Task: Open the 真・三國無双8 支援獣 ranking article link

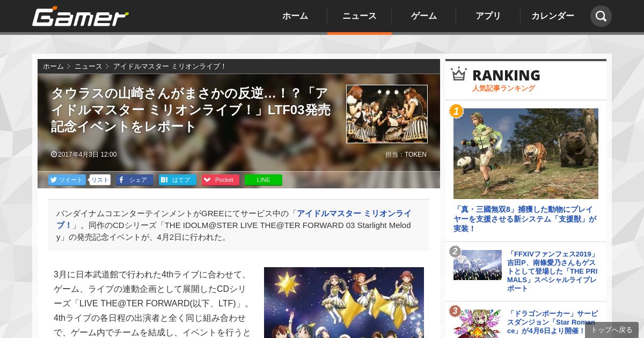Action: click(x=525, y=219)
